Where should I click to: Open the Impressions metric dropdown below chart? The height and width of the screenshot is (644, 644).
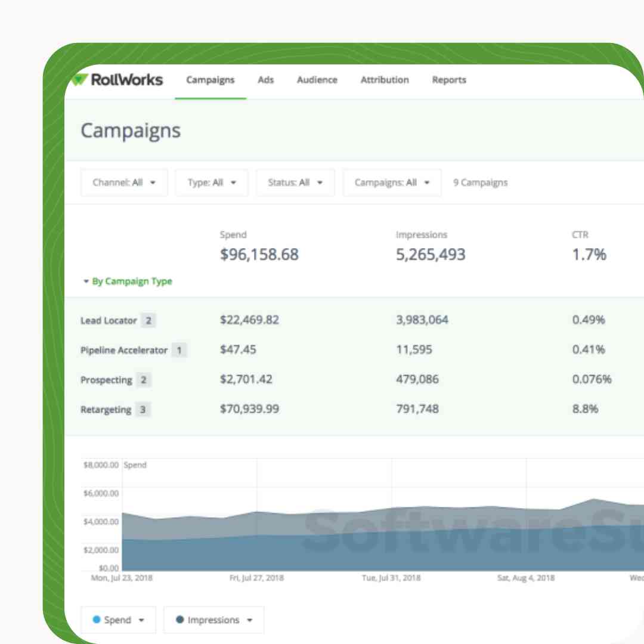(x=213, y=620)
